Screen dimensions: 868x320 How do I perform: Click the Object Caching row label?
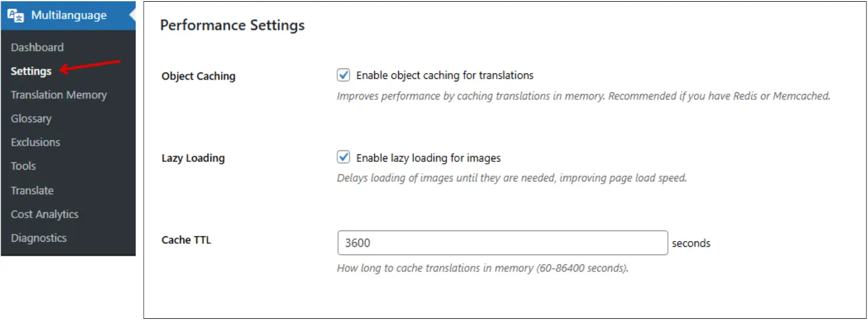[198, 76]
